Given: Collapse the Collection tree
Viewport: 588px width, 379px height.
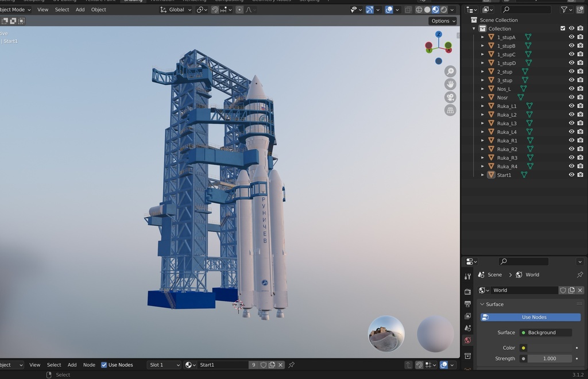Looking at the screenshot, I should pos(474,29).
